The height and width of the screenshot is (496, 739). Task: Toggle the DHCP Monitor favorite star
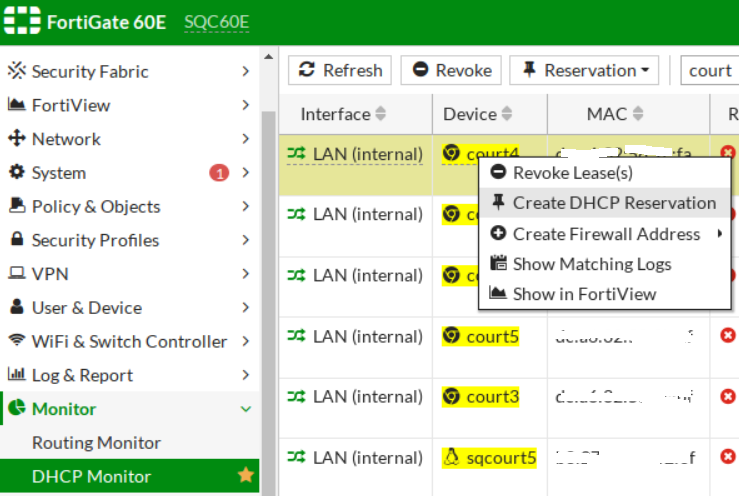point(246,475)
